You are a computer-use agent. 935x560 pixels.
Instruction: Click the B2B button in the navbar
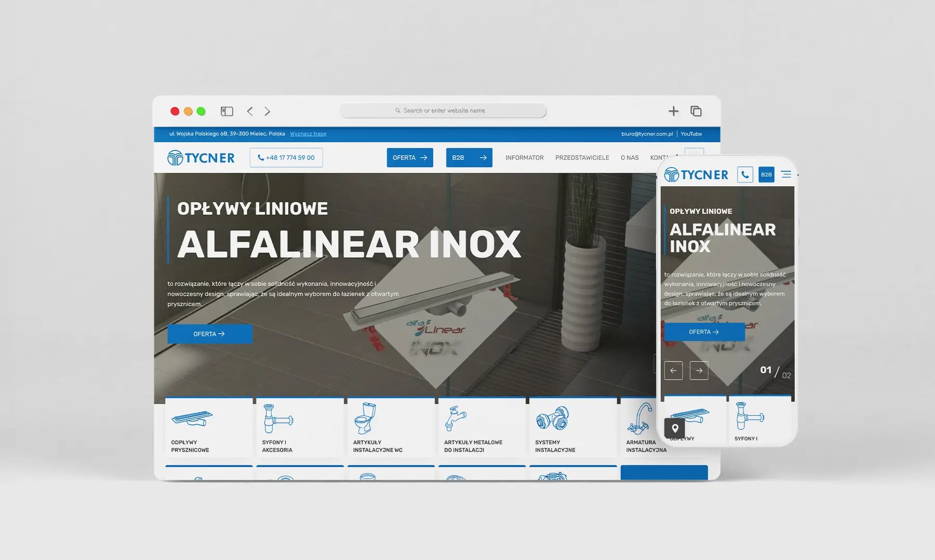(x=469, y=157)
